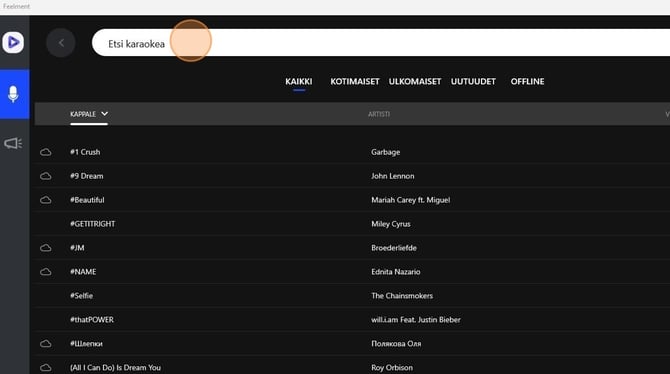Switch to the UUTUUDET tab
This screenshot has height=374, width=670.
pos(473,82)
